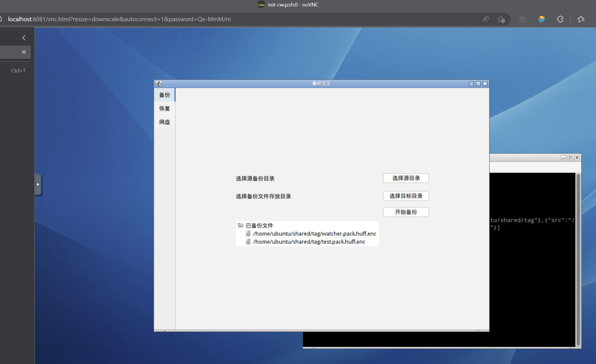Add page to favorites star icon
This screenshot has width=596, height=364.
coord(501,19)
